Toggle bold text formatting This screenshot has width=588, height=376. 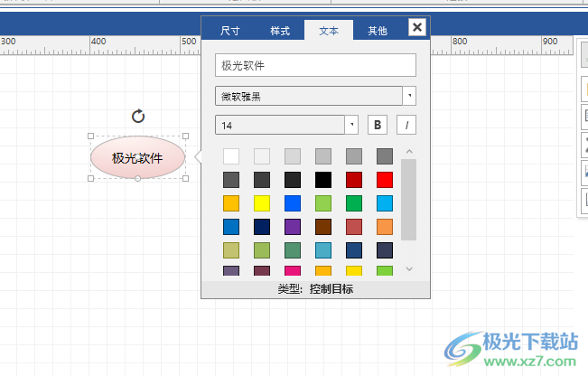[378, 125]
